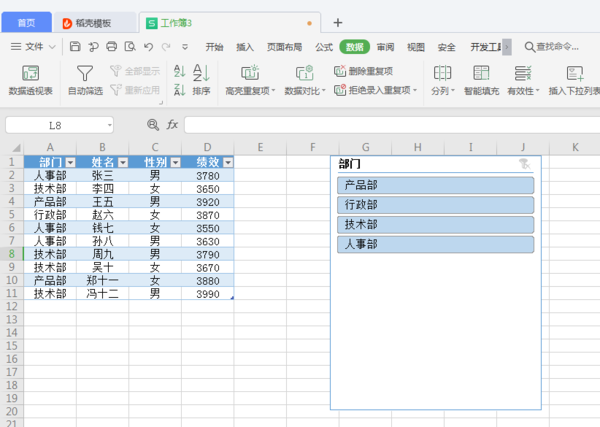Expand the 文件 menu arrow

pos(52,47)
